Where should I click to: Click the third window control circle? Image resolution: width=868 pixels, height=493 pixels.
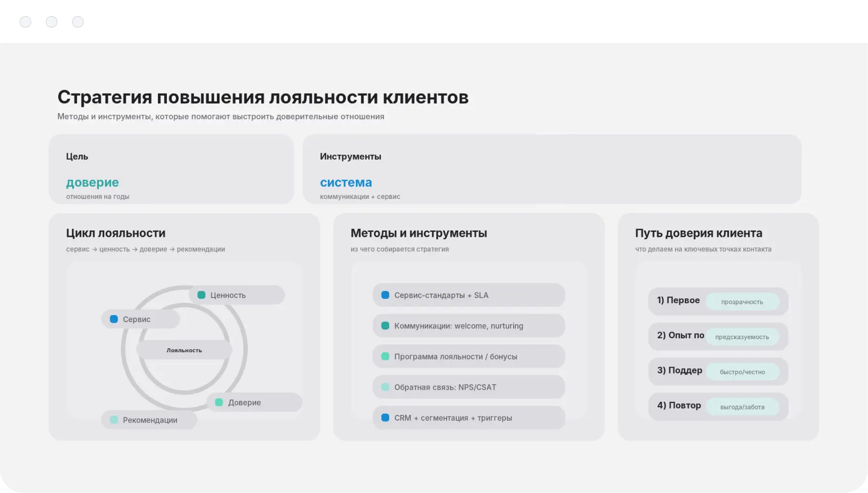(78, 22)
